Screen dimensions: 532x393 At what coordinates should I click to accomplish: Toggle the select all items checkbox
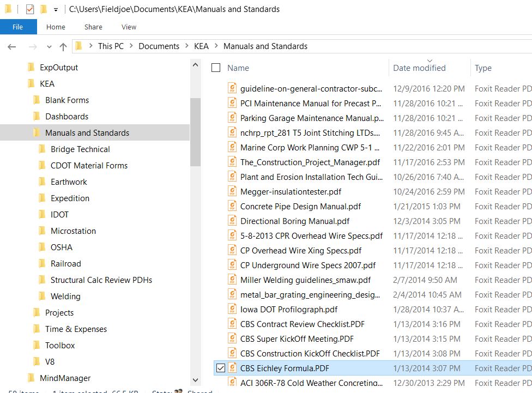click(x=216, y=68)
